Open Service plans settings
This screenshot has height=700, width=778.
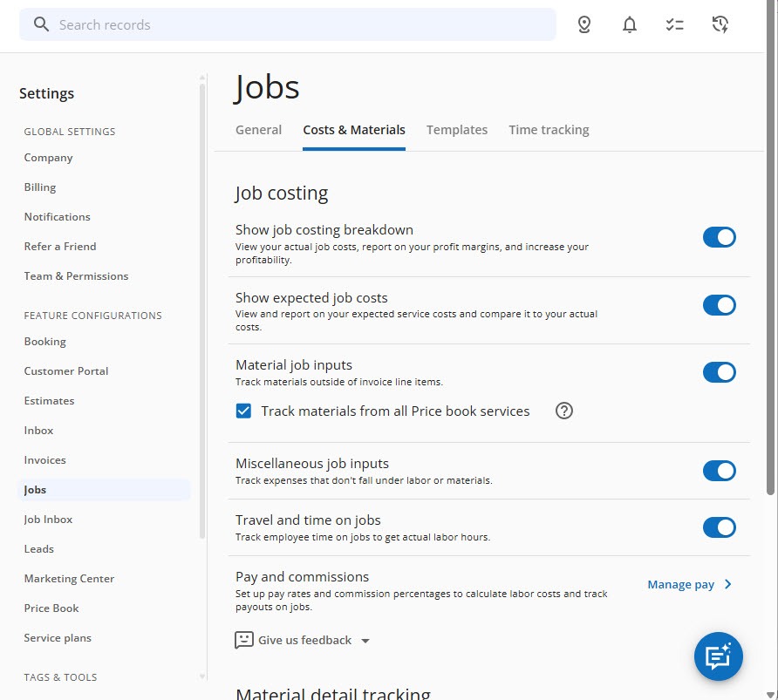pos(58,638)
